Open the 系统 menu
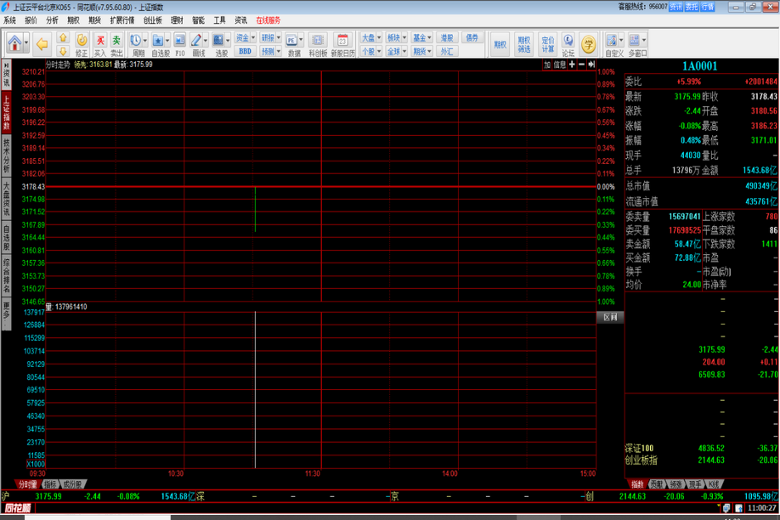 click(x=9, y=20)
